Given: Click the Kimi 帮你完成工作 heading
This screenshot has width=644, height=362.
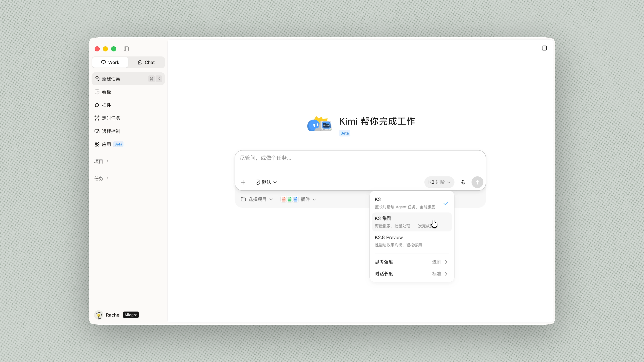Looking at the screenshot, I should click(377, 121).
